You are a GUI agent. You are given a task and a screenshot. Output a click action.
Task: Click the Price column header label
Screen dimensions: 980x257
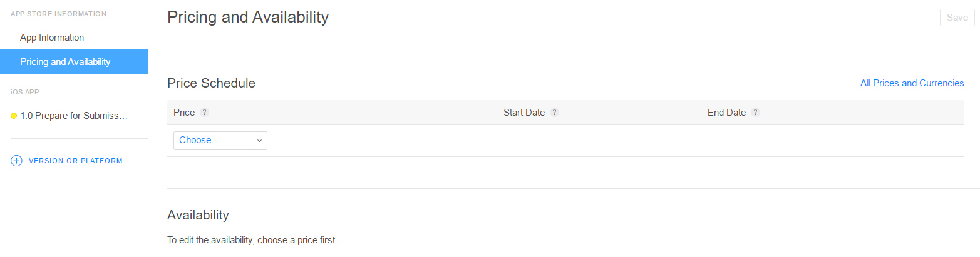pyautogui.click(x=184, y=113)
